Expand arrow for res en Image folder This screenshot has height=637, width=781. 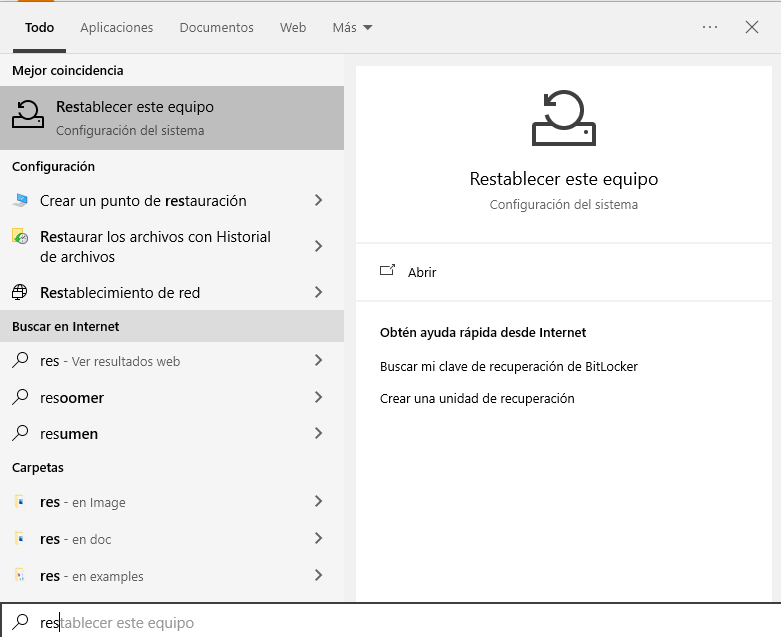319,501
